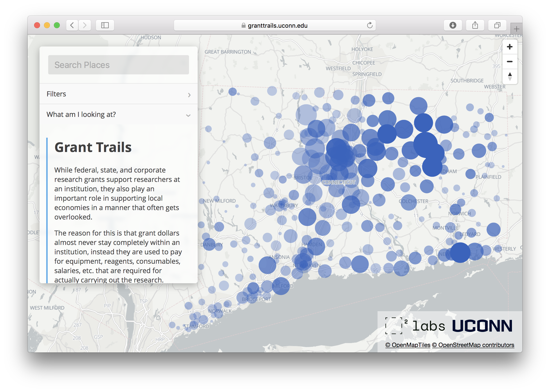Maximize the window with green button
Viewport: 550px width, 392px height.
click(x=57, y=25)
